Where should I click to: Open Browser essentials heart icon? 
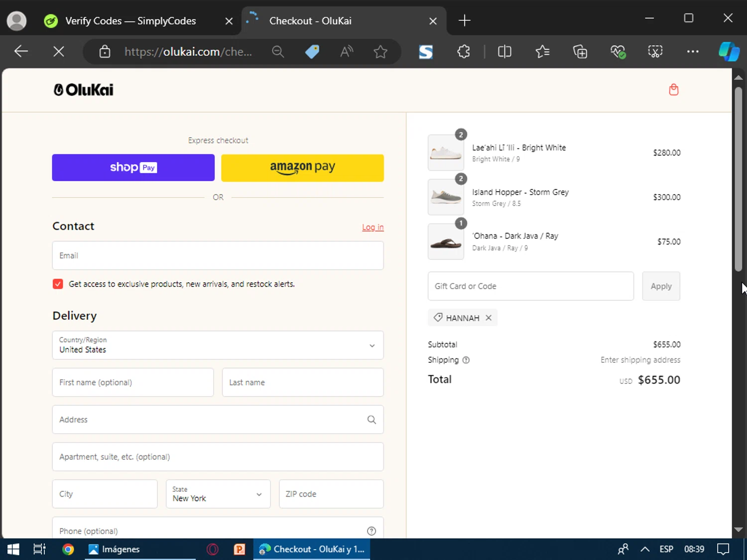618,51
